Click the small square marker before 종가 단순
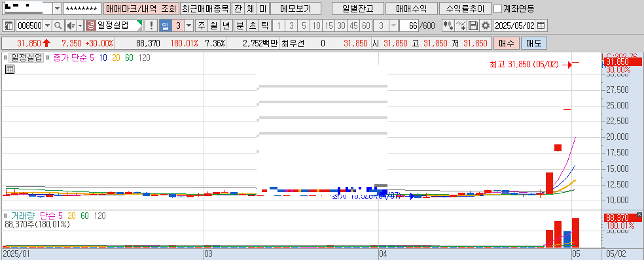644x260 pixels. pos(48,58)
